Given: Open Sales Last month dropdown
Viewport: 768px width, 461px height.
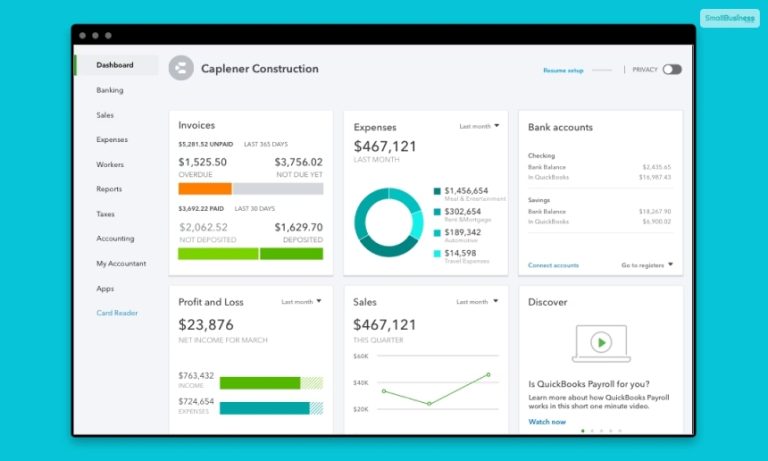Looking at the screenshot, I should coord(477,301).
